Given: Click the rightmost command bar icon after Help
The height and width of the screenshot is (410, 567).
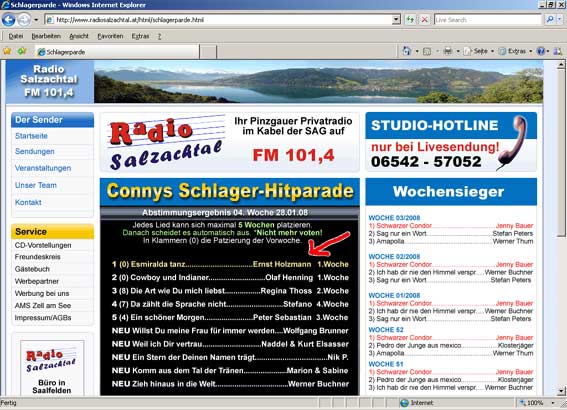Looking at the screenshot, I should pyautogui.click(x=557, y=51).
